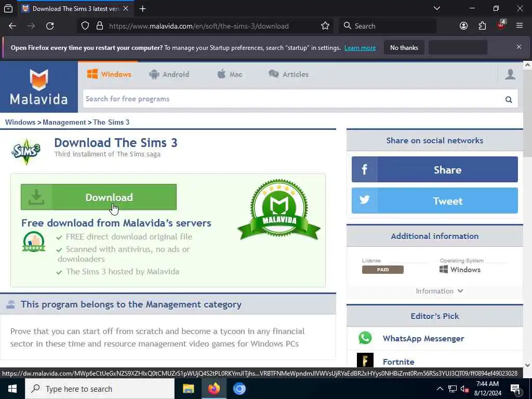Viewport: 532px width, 399px height.
Task: Open Fortnite editor's pick link
Action: pos(398,362)
